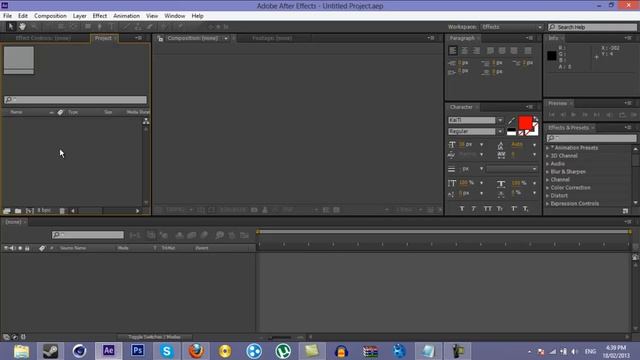
Task: Select the Selection arrow tool
Action: click(x=11, y=27)
